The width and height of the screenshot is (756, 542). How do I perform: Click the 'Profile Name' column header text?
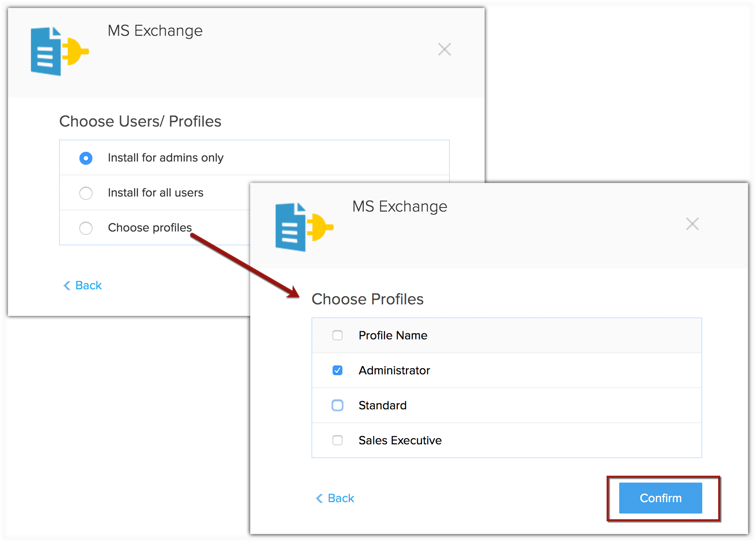393,335
